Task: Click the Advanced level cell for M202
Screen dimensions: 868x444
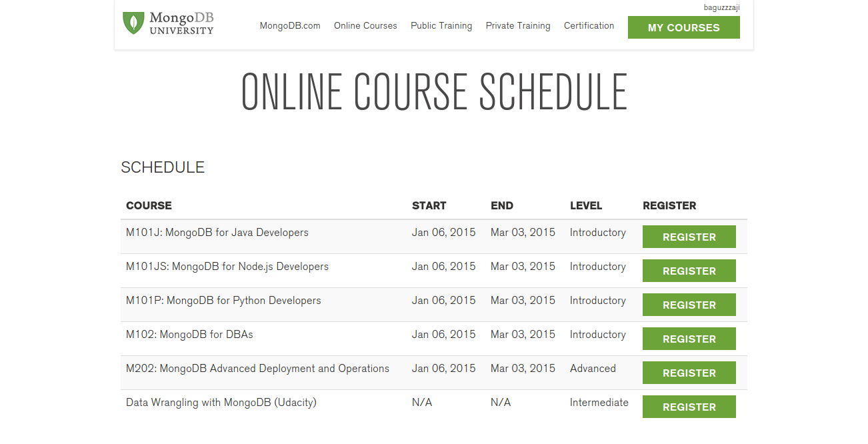Action: click(x=593, y=369)
